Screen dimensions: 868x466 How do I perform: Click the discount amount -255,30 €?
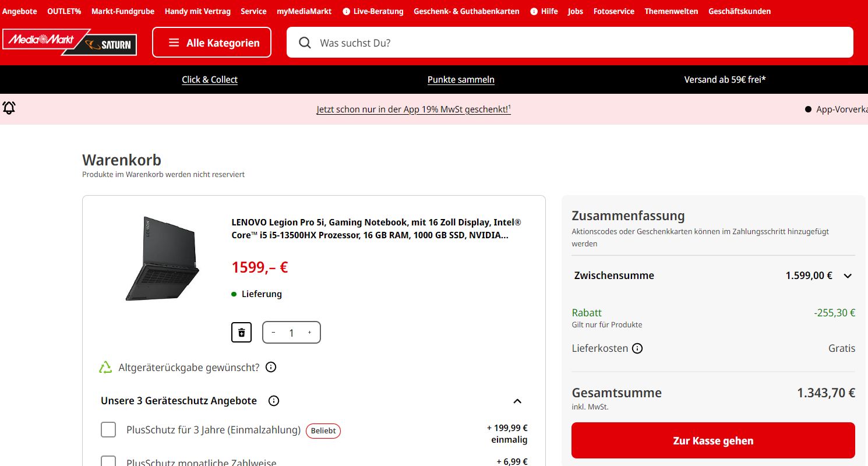(835, 313)
